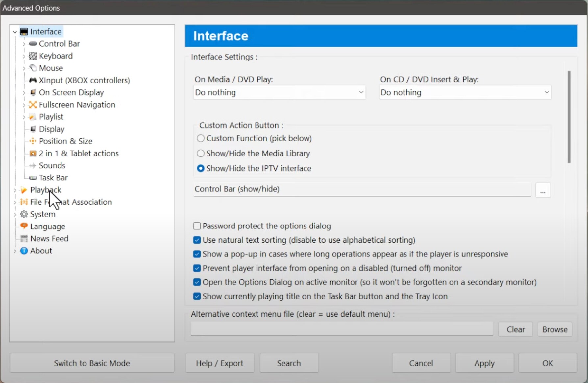588x383 pixels.
Task: Expand the System tree node
Action: pos(15,215)
